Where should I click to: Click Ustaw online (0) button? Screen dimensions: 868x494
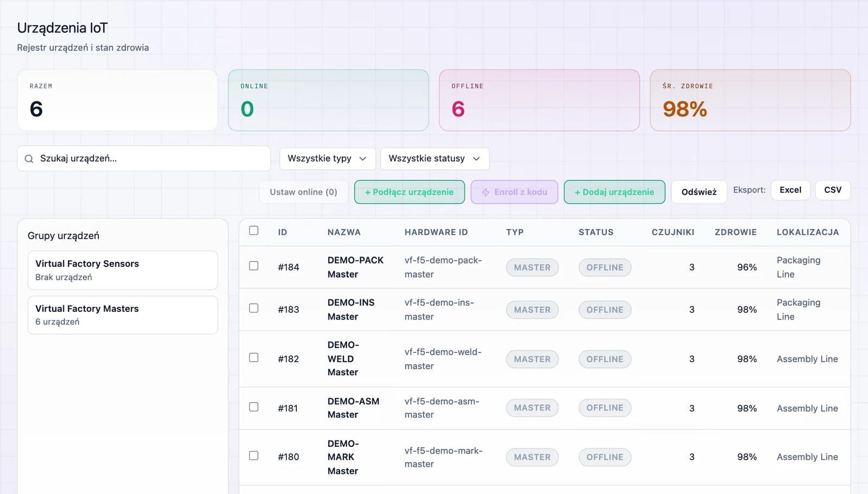pos(303,192)
